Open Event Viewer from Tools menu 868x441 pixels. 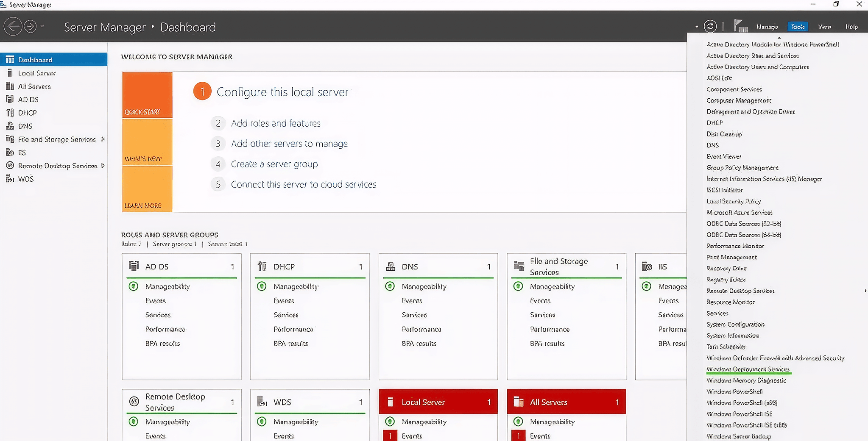pyautogui.click(x=724, y=156)
